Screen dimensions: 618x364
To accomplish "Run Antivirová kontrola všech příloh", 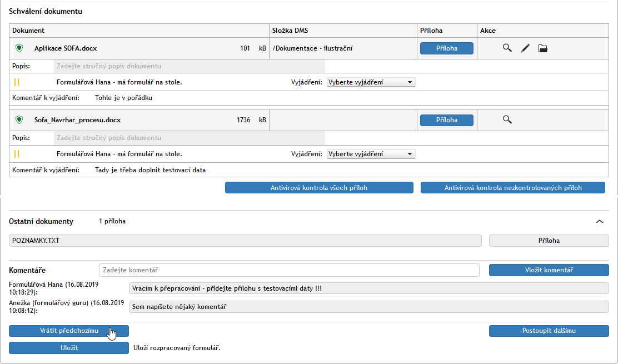I will coord(319,188).
